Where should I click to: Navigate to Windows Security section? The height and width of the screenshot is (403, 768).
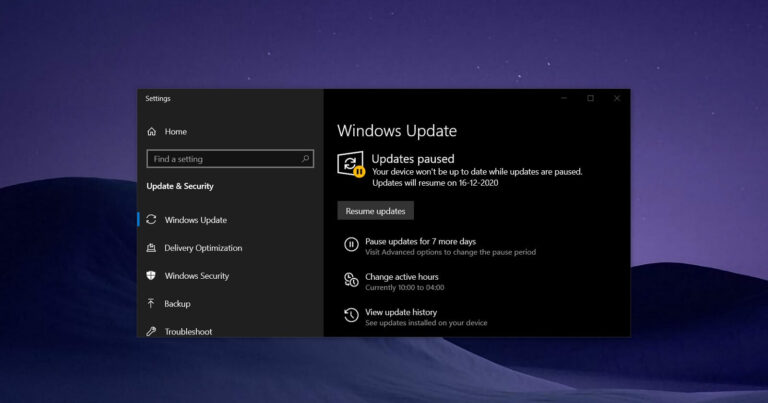(197, 276)
